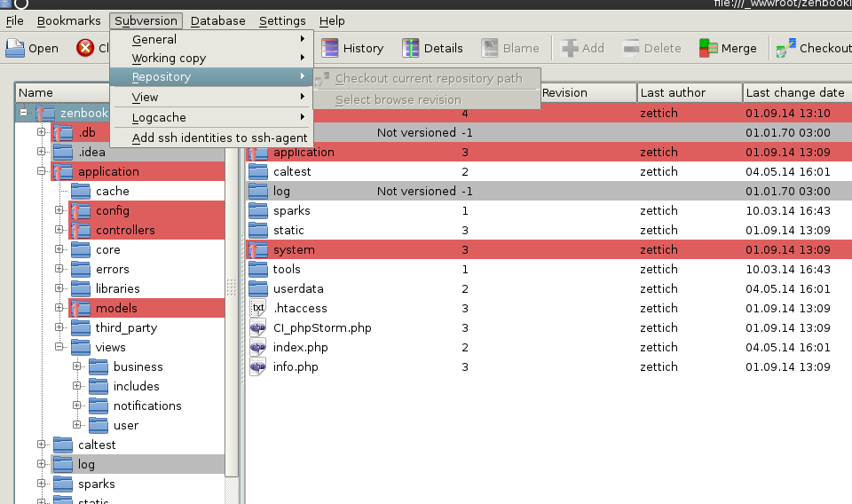
Task: Click the notifications folder icon in tree
Action: click(x=99, y=406)
